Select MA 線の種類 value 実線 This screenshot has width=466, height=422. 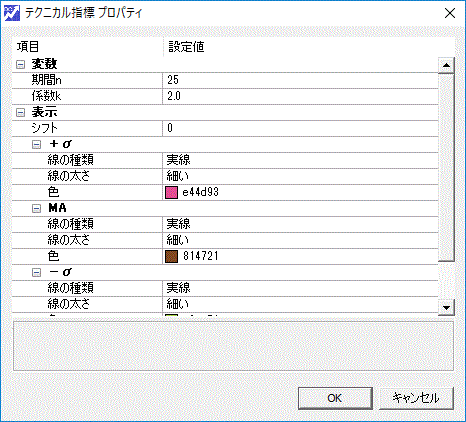[300, 224]
